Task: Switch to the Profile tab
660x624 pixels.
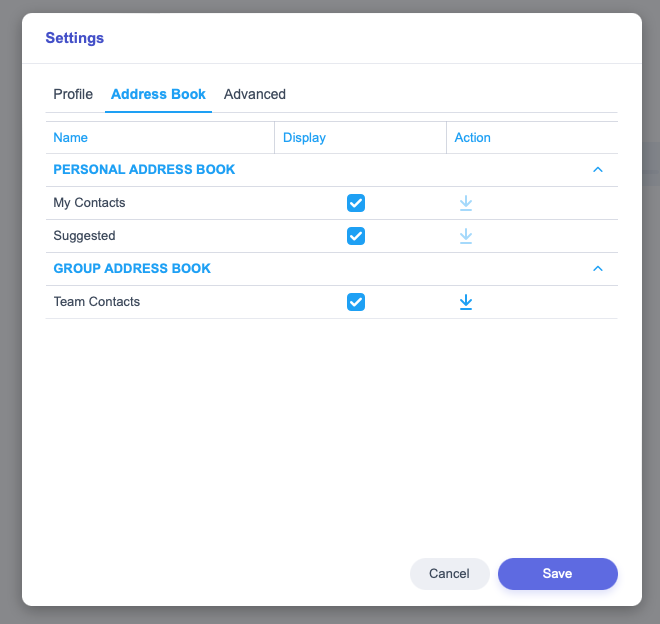Action: 73,94
